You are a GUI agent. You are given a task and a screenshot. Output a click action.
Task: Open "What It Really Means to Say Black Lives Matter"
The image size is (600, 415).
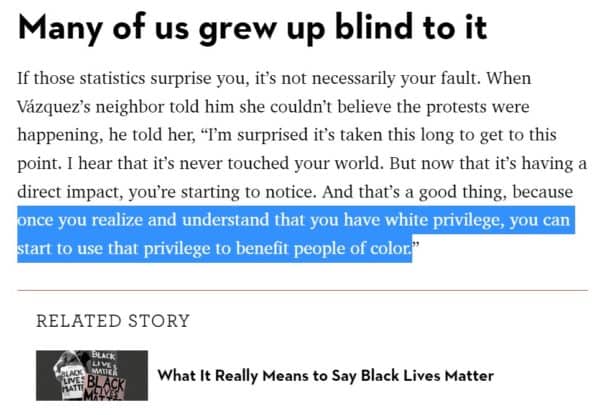326,376
